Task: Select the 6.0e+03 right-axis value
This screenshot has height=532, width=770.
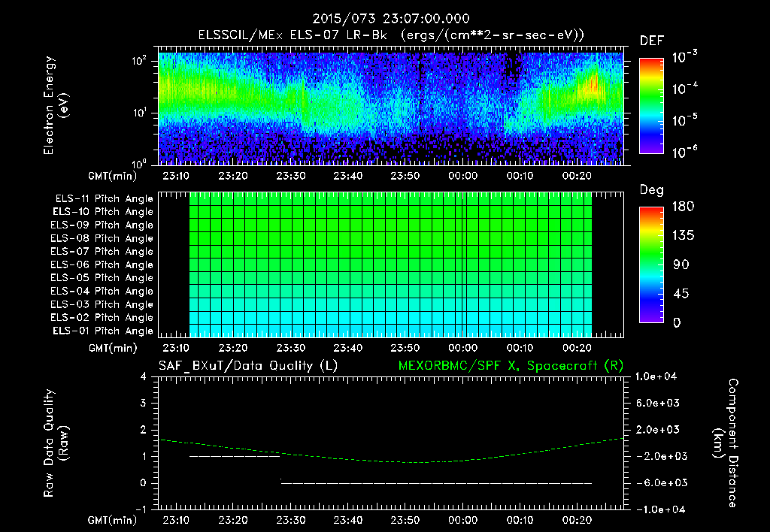Action: (x=659, y=403)
